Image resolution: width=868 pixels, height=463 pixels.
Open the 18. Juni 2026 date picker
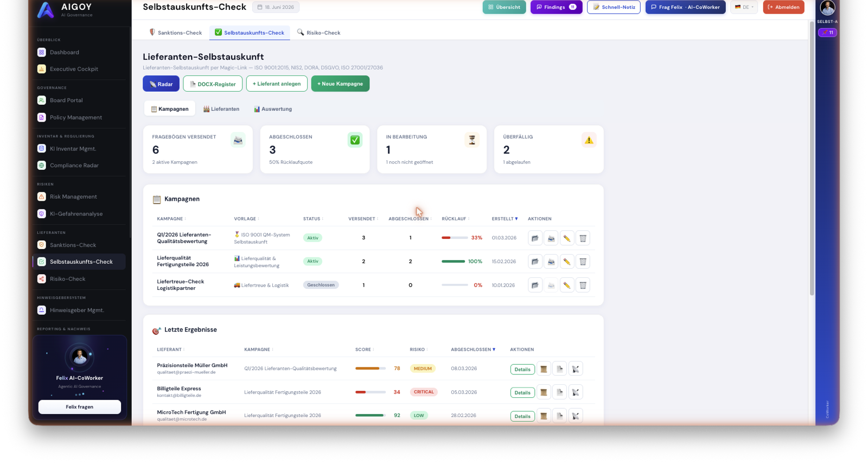(x=276, y=7)
